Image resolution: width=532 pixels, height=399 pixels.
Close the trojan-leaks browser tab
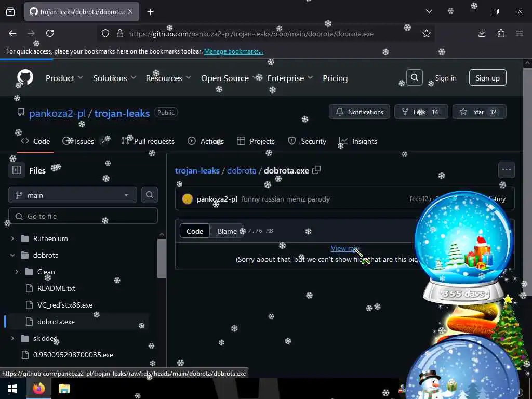point(130,11)
